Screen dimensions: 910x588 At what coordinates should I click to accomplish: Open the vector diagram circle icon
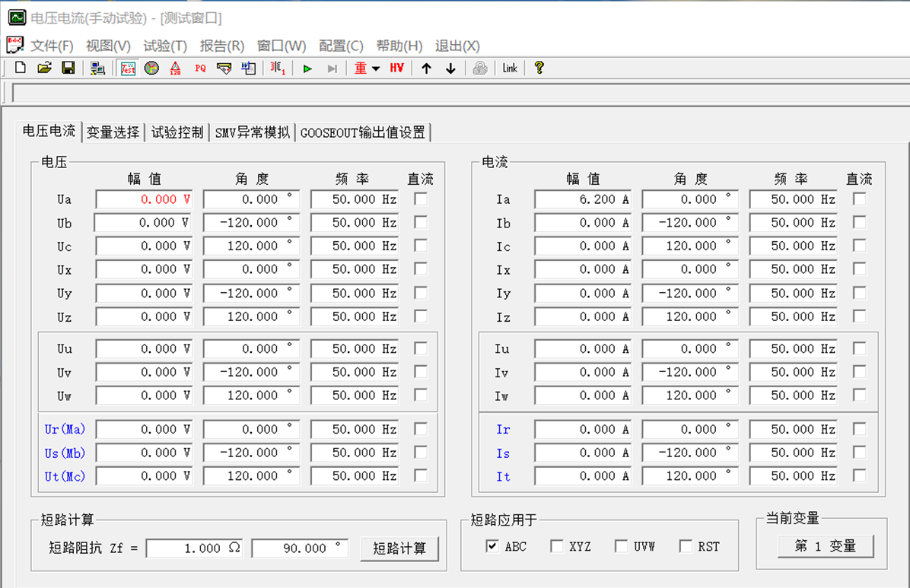(x=151, y=68)
